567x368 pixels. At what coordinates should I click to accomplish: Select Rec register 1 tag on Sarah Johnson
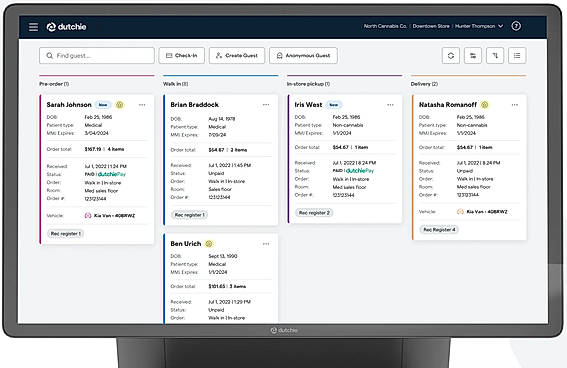point(65,234)
